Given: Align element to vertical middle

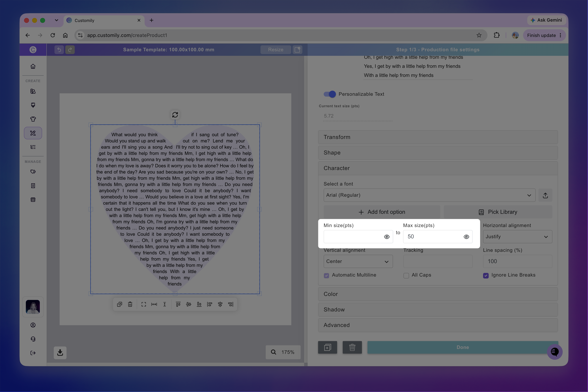Looking at the screenshot, I should (x=189, y=304).
